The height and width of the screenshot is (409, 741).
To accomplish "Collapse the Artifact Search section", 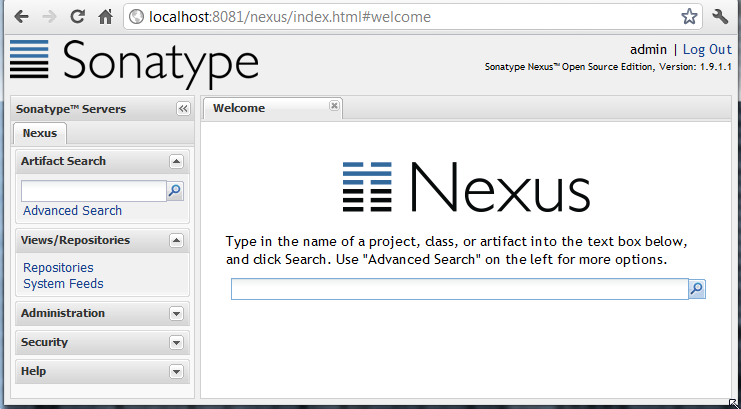I will (x=176, y=161).
